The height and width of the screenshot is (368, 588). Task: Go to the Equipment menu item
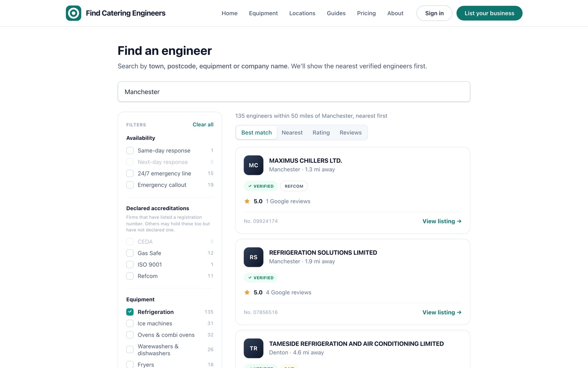point(263,13)
